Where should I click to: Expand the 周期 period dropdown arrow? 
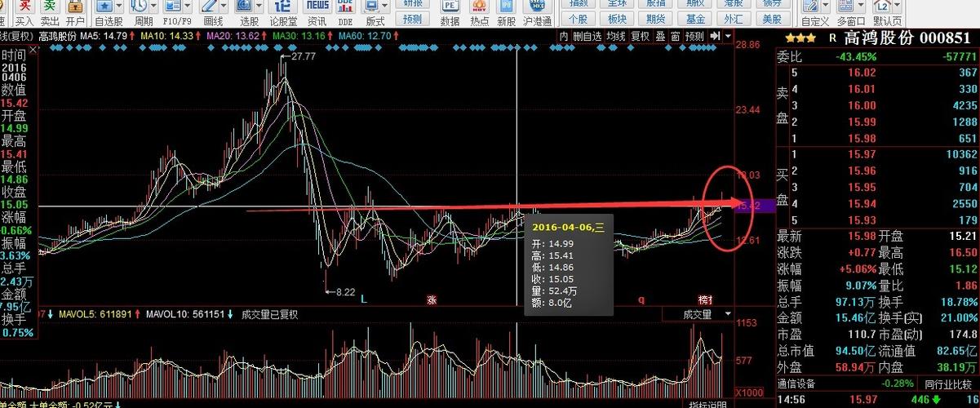[153, 5]
